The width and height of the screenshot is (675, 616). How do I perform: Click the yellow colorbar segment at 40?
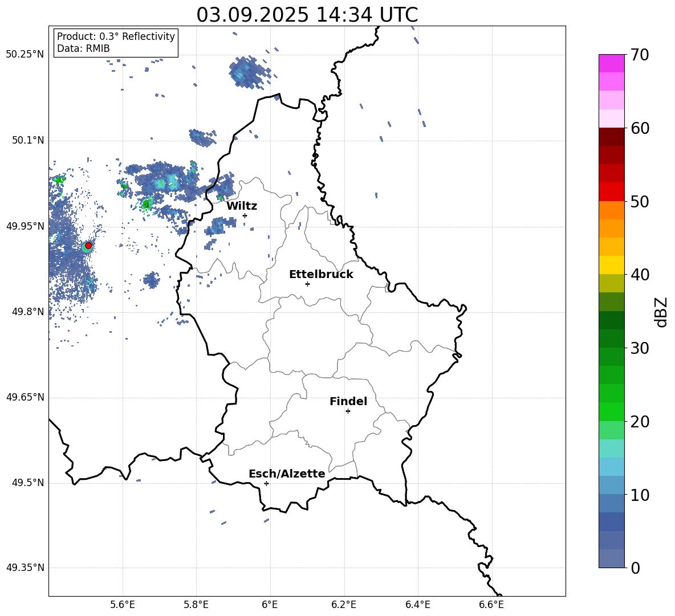pyautogui.click(x=612, y=265)
